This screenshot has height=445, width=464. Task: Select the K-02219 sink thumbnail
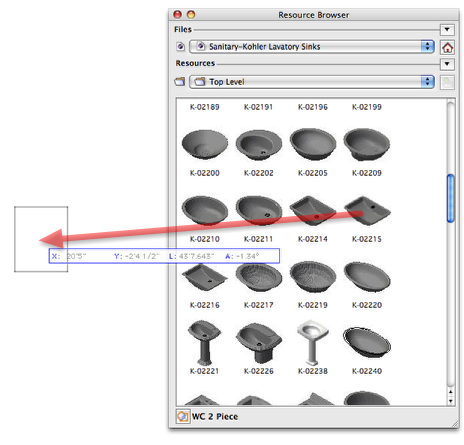313,276
